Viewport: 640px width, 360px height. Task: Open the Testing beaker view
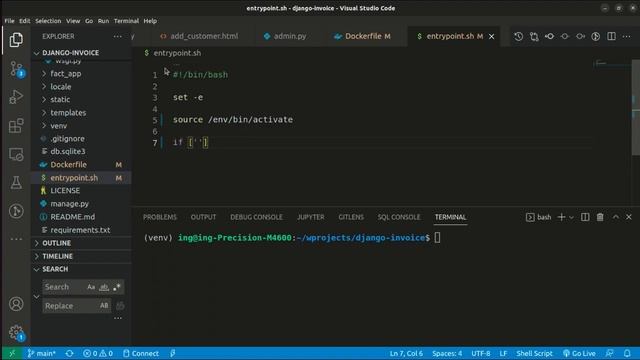pyautogui.click(x=16, y=182)
